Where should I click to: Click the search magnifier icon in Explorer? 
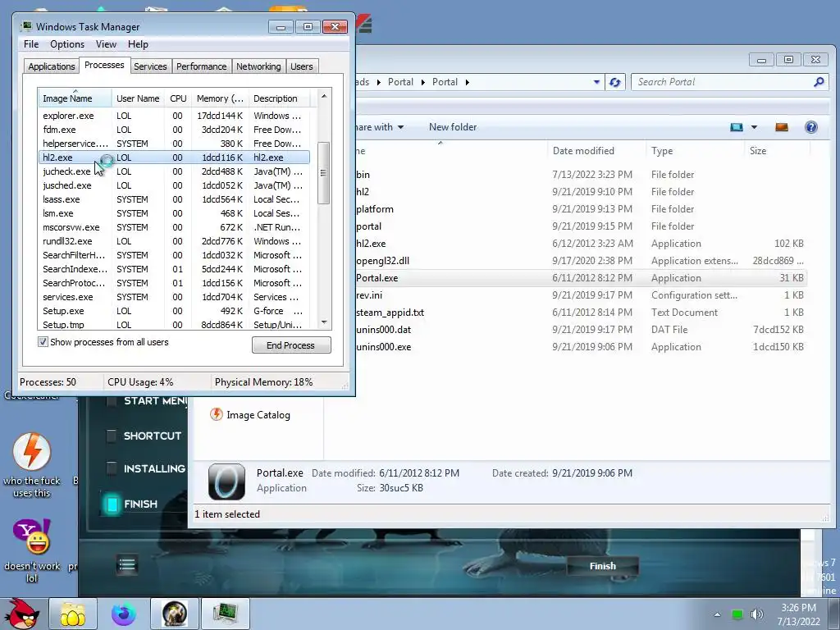[819, 82]
